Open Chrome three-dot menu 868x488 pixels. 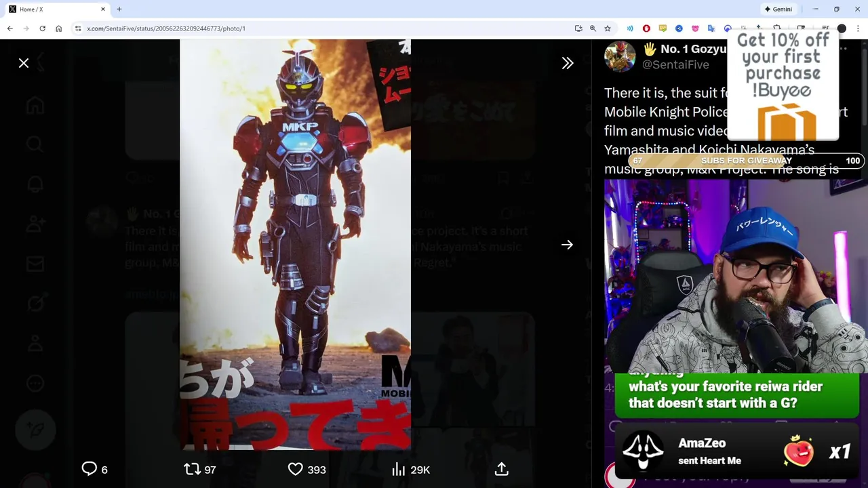[x=859, y=28]
